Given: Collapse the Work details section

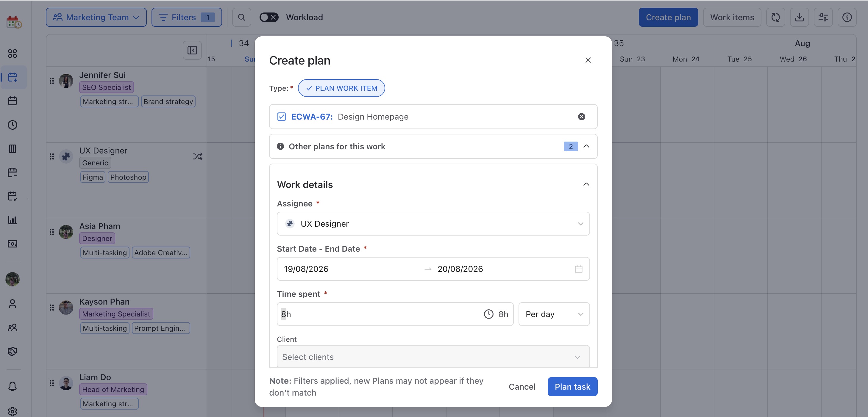Looking at the screenshot, I should 586,184.
